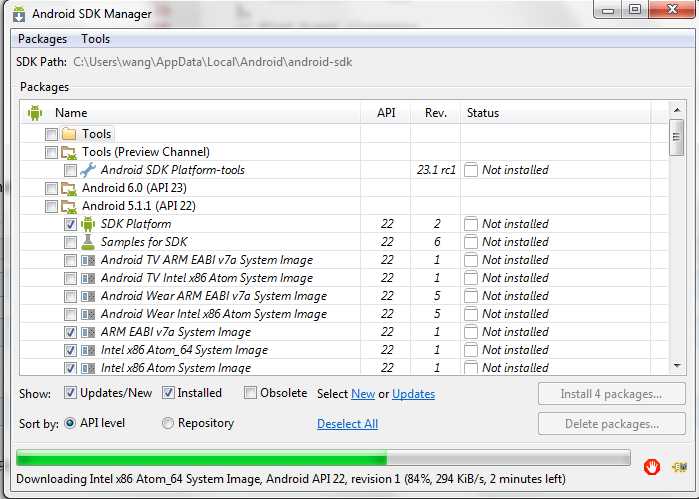Check Android Wear Intel x86 Atom checkbox
The width and height of the screenshot is (699, 499).
(70, 314)
